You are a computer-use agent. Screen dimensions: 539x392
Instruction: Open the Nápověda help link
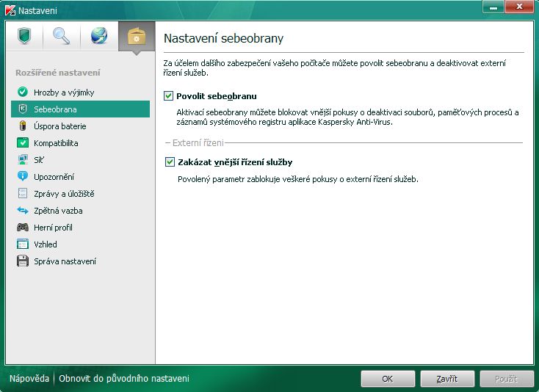click(29, 378)
